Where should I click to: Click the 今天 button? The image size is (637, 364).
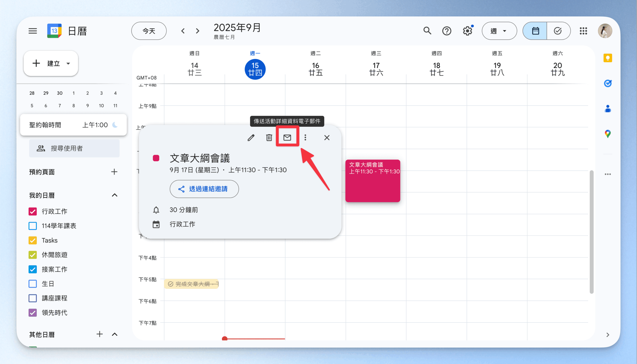149,31
